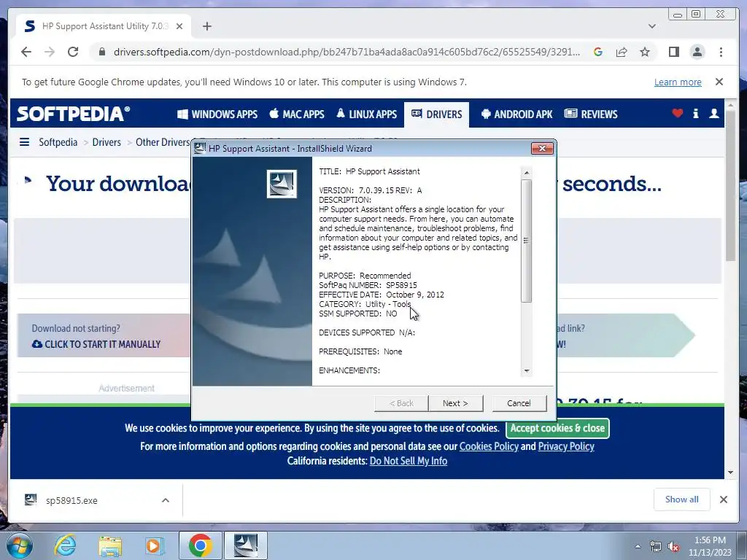Click the user account icon in Softpedia header
Screen dimensions: 747x560
tap(713, 113)
